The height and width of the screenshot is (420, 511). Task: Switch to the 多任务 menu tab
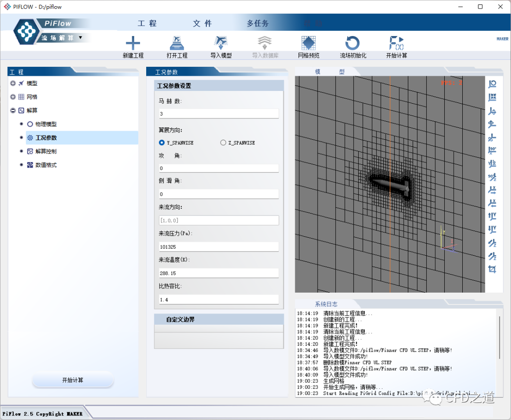coord(257,24)
